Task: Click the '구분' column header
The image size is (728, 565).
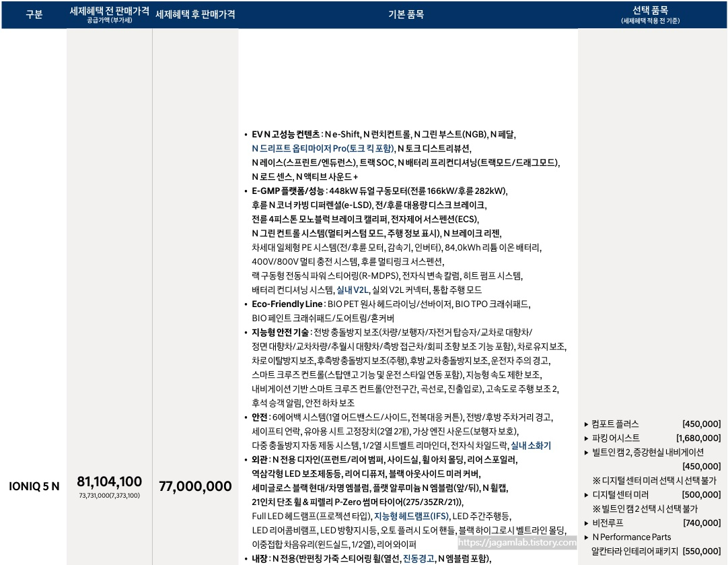Action: click(x=34, y=14)
